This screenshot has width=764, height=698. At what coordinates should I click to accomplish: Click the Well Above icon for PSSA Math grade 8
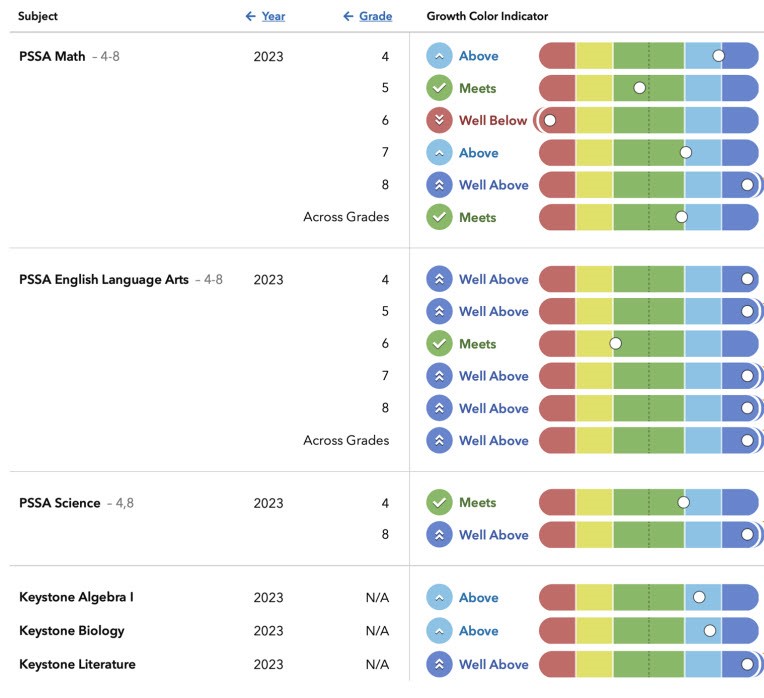pos(439,185)
